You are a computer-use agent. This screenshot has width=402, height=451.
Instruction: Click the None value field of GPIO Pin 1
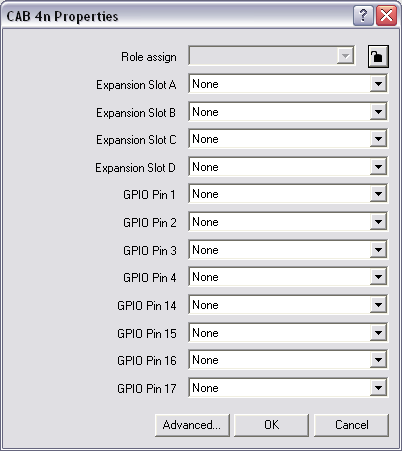click(x=279, y=194)
